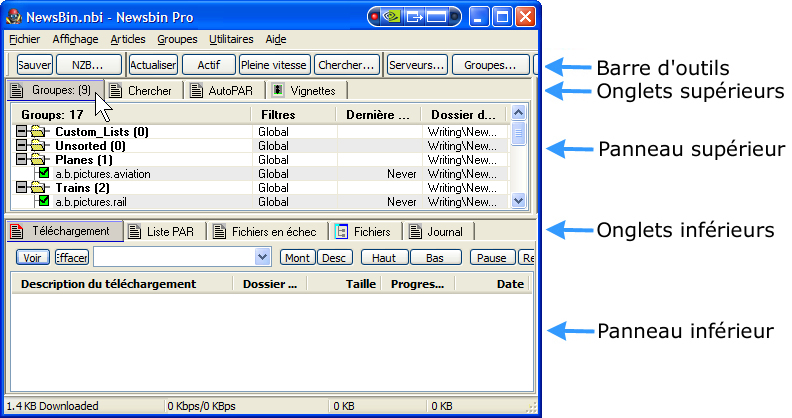Select the a.b.pictures.rail group row
Screen dimensions: 792x418
click(x=260, y=201)
